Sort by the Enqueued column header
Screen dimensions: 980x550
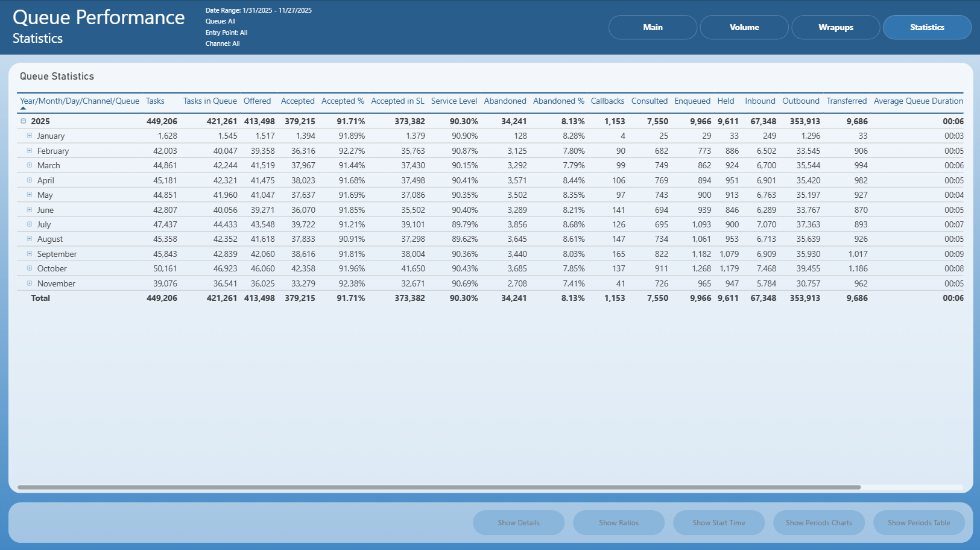[x=692, y=101]
